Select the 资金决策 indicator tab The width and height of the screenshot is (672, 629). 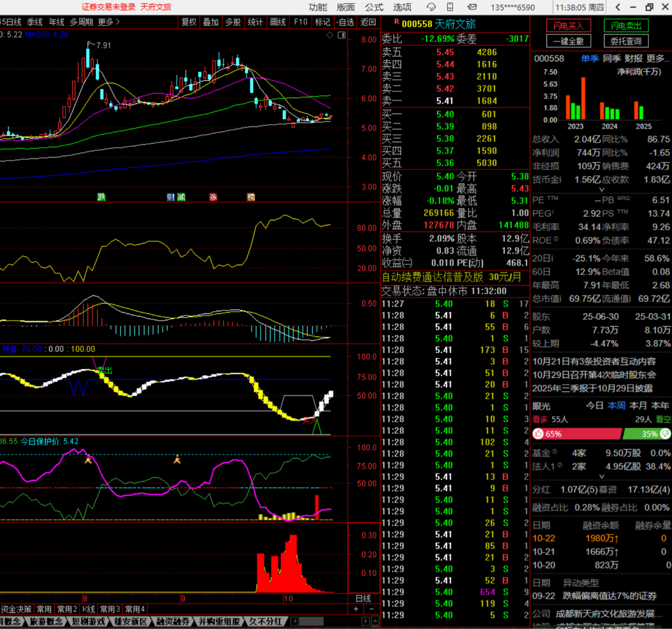click(x=16, y=609)
